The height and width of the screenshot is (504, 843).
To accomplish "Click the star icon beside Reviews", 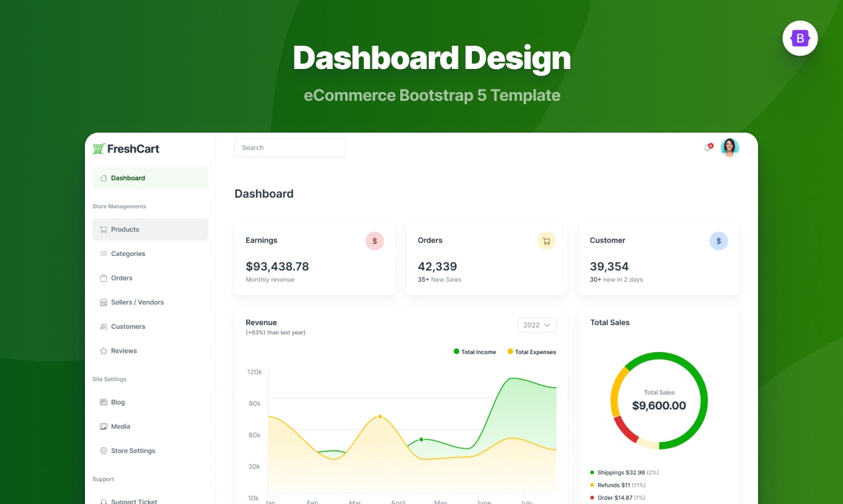I will [104, 351].
